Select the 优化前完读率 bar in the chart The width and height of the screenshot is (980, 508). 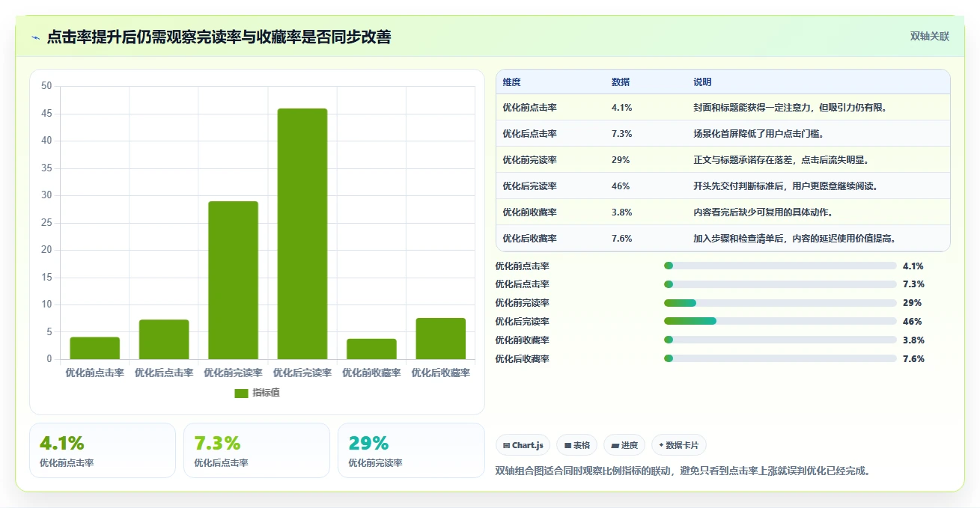click(233, 281)
